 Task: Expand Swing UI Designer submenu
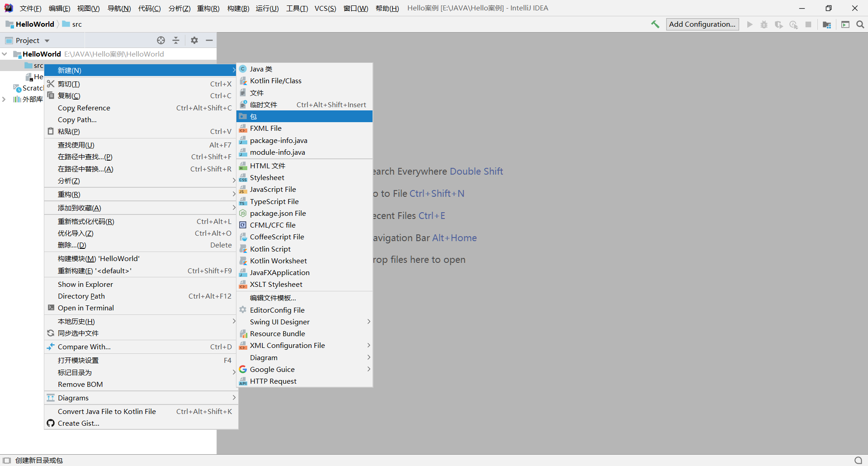click(305, 322)
